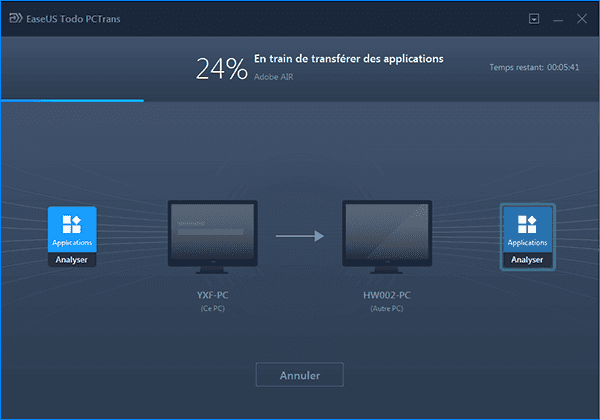Close the EaseUS Todo PCTrans window

coord(582,18)
